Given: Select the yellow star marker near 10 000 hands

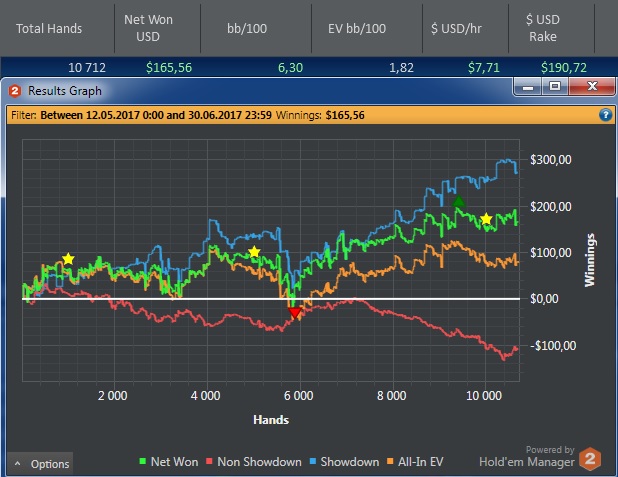Looking at the screenshot, I should 487,218.
